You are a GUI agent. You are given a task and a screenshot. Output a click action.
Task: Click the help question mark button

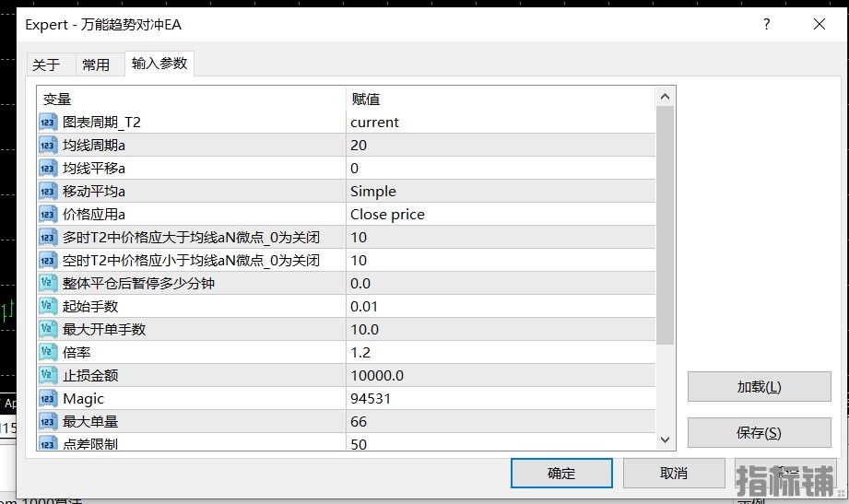[766, 25]
